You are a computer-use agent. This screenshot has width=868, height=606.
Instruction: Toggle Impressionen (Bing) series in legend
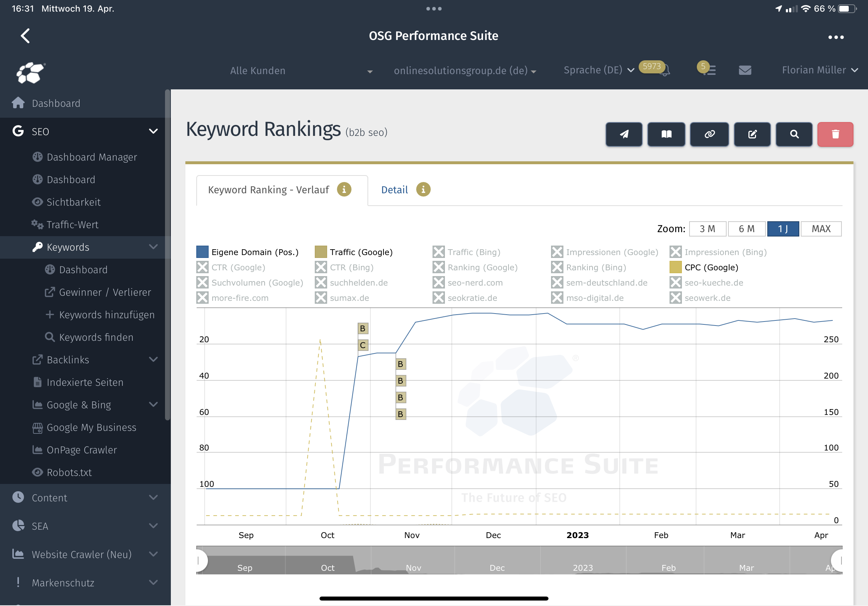point(718,252)
